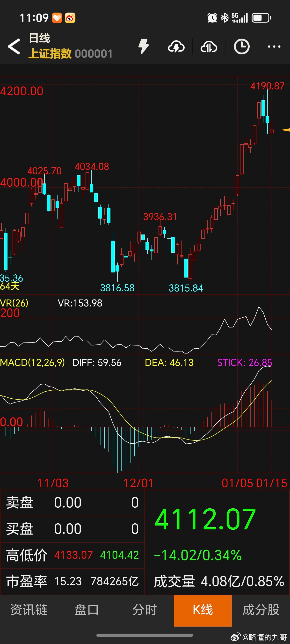This screenshot has height=644, width=290.
Task: Tap the 5G signal strength icon
Action: [239, 18]
